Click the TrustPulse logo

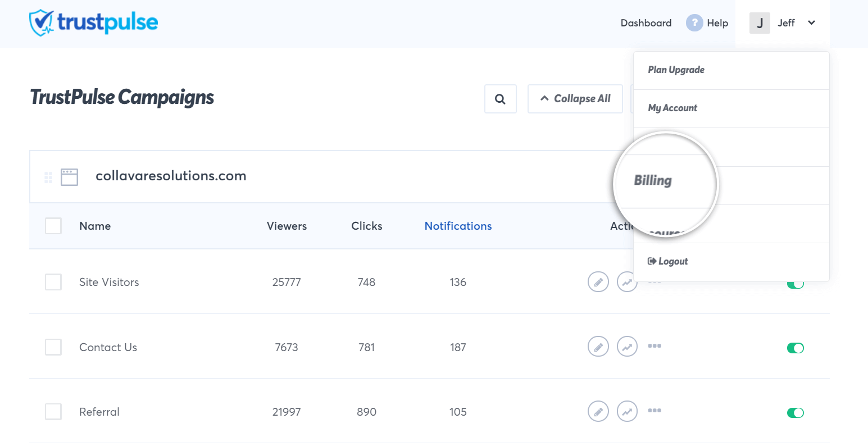tap(94, 22)
